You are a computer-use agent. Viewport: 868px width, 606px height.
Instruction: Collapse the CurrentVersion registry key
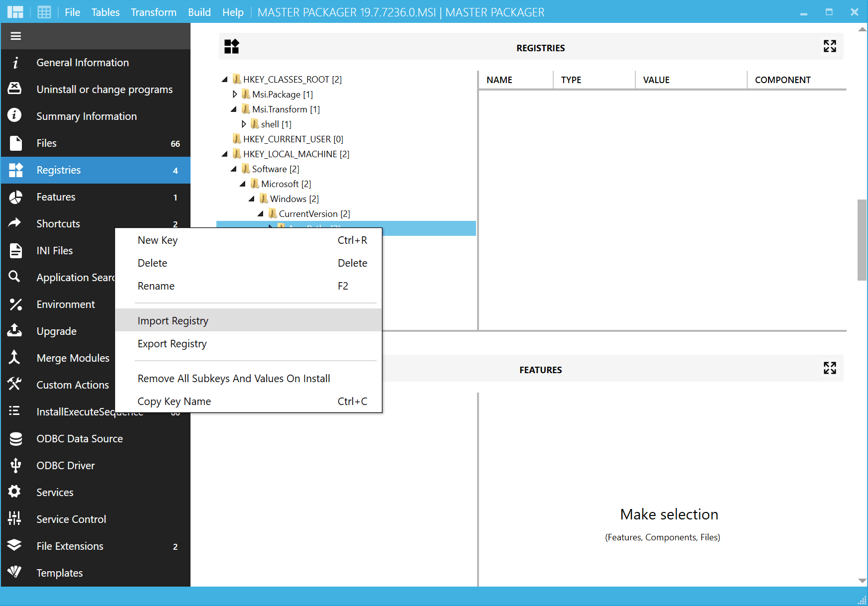click(x=261, y=214)
